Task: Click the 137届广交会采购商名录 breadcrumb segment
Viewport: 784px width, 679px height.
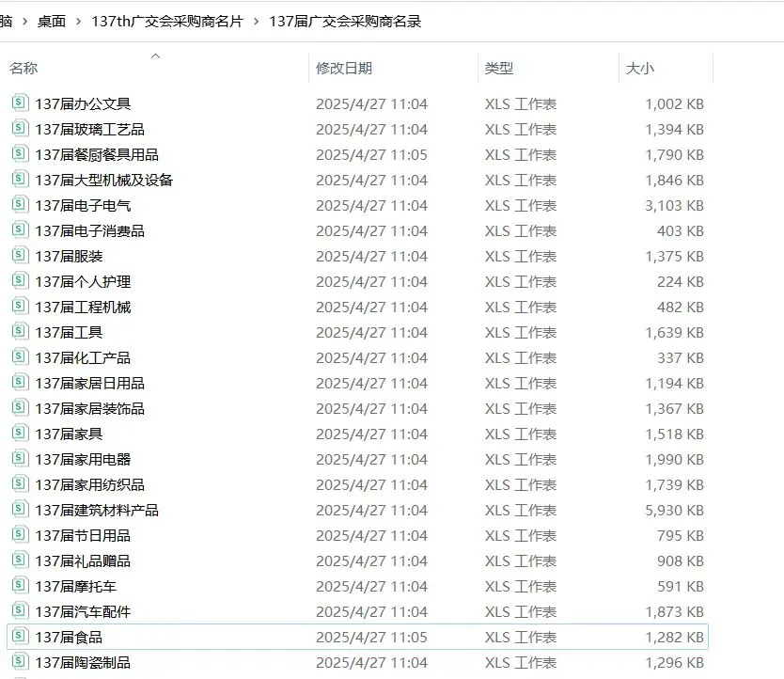Action: (345, 22)
